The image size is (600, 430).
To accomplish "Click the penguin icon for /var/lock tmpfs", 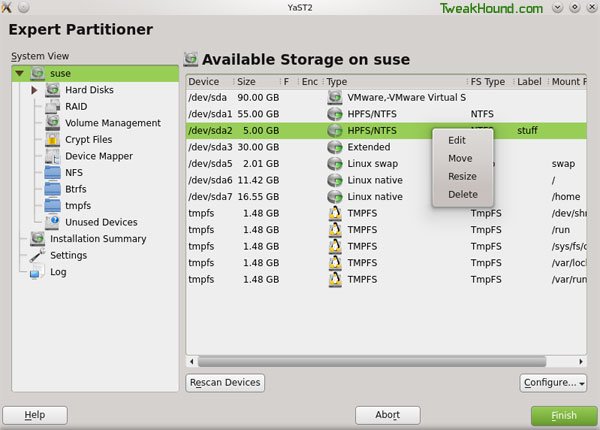I will coord(335,262).
